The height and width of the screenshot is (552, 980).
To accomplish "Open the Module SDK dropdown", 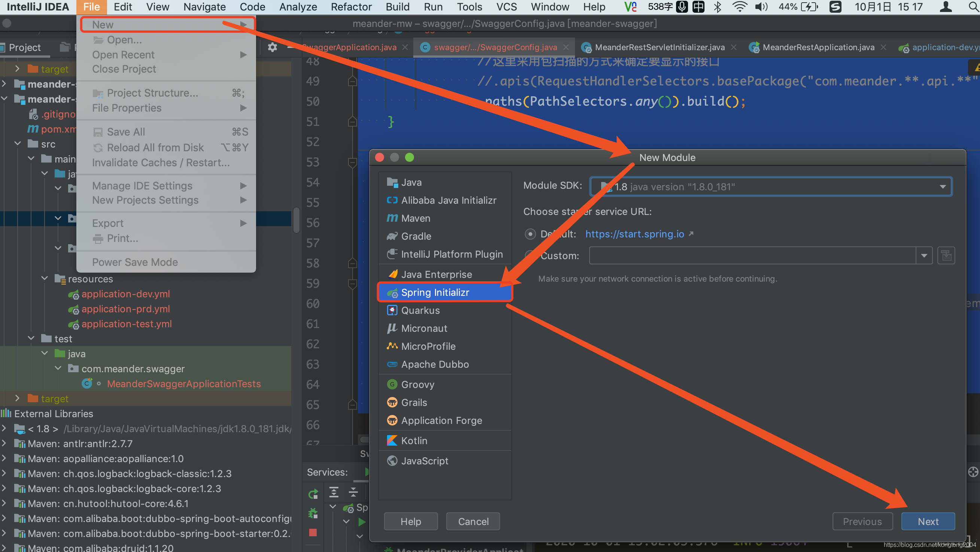I will (x=771, y=186).
